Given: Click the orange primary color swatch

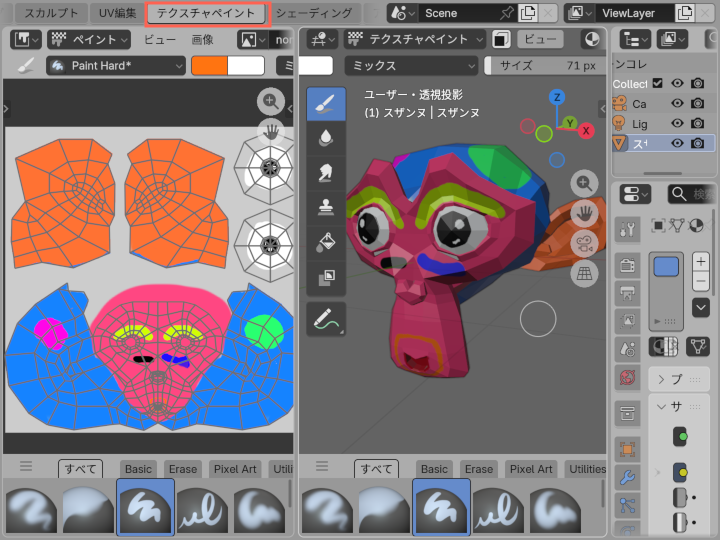Looking at the screenshot, I should pos(210,65).
